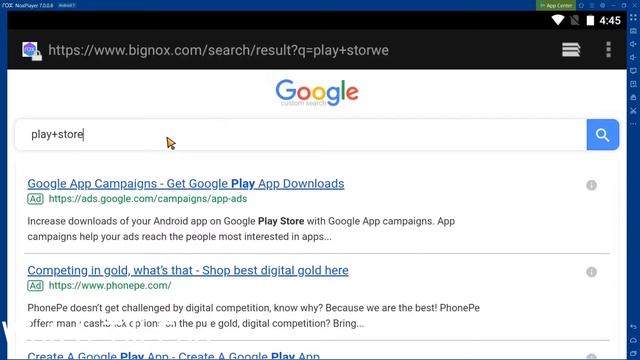Open the NoxPlayer sidebar more (three dots) icon
Screen dimensions: 640x360
(x=633, y=124)
